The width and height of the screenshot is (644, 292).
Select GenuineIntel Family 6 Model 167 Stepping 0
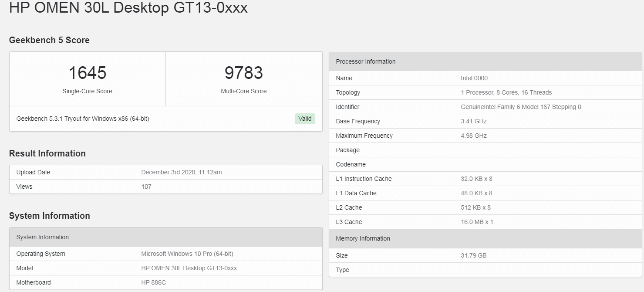(x=521, y=107)
